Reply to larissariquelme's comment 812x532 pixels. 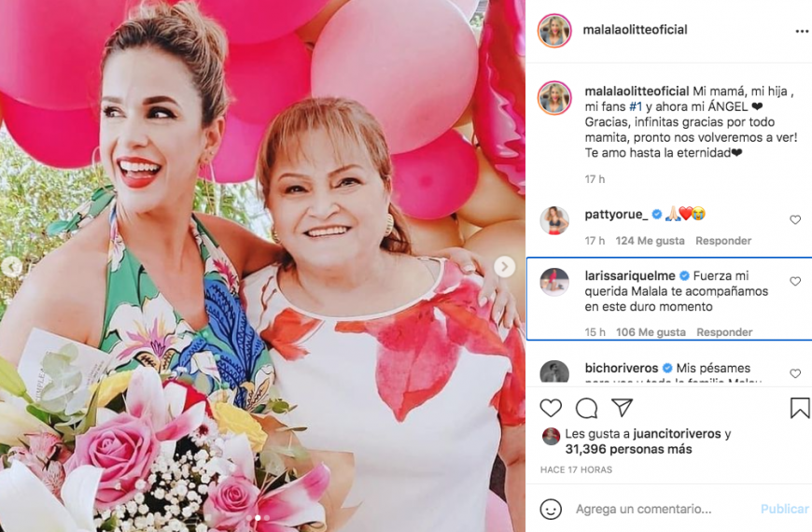724,332
